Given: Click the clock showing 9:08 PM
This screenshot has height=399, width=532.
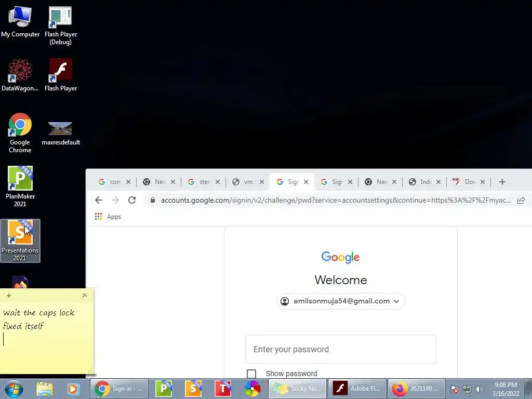Looking at the screenshot, I should (506, 389).
